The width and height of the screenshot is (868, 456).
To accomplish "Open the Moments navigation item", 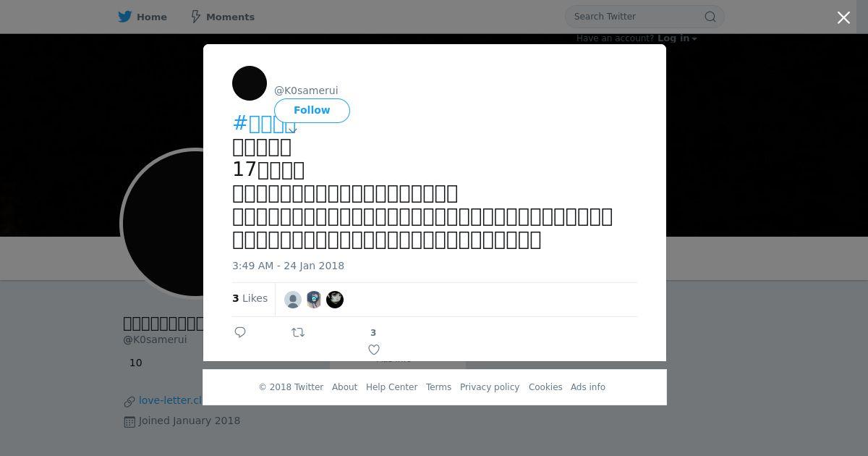I will [x=230, y=17].
